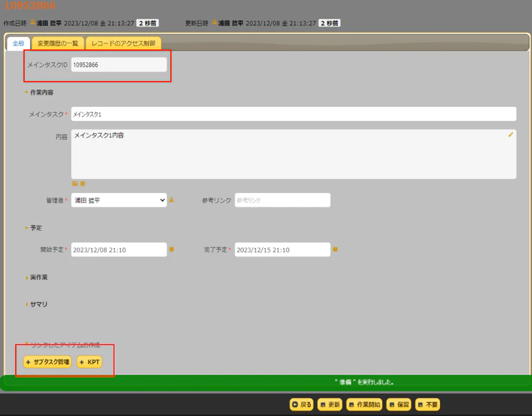Viewport: 532px width, 416px height.
Task: Click the user icon beside 管理者
Action: (x=172, y=200)
